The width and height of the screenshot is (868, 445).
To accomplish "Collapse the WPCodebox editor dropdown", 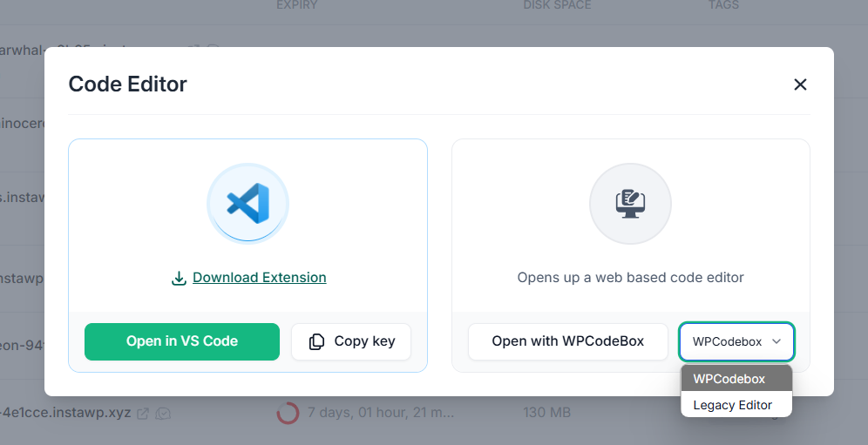I will [736, 341].
